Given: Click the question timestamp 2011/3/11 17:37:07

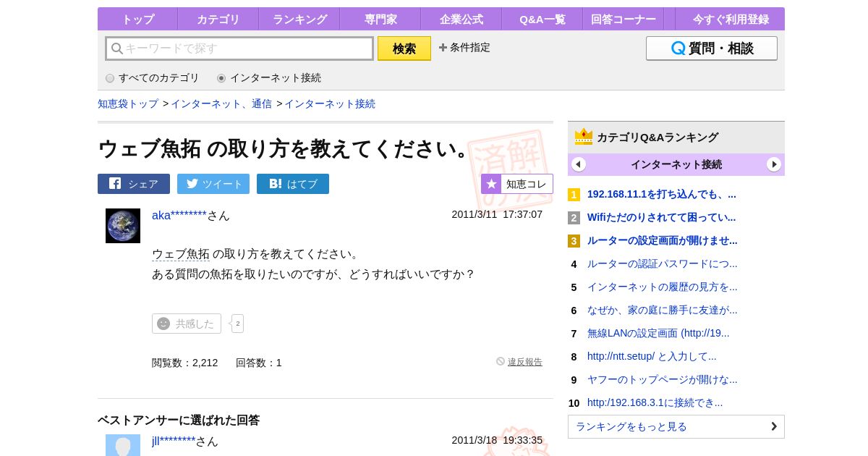Looking at the screenshot, I should pyautogui.click(x=497, y=214).
